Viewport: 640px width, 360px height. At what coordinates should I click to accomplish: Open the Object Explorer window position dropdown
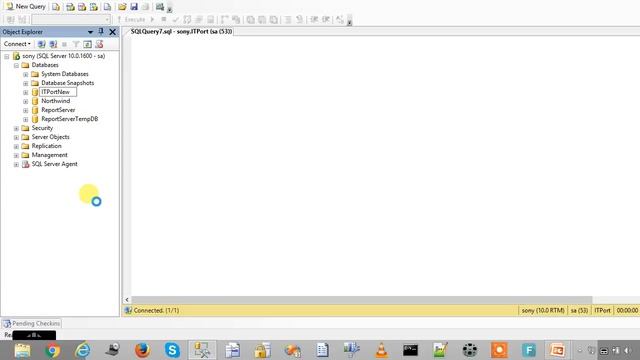coord(90,32)
